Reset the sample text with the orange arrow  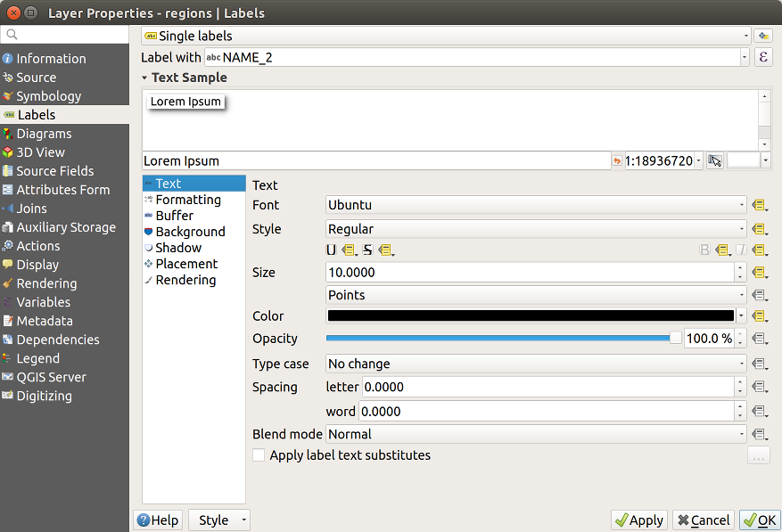pos(617,161)
